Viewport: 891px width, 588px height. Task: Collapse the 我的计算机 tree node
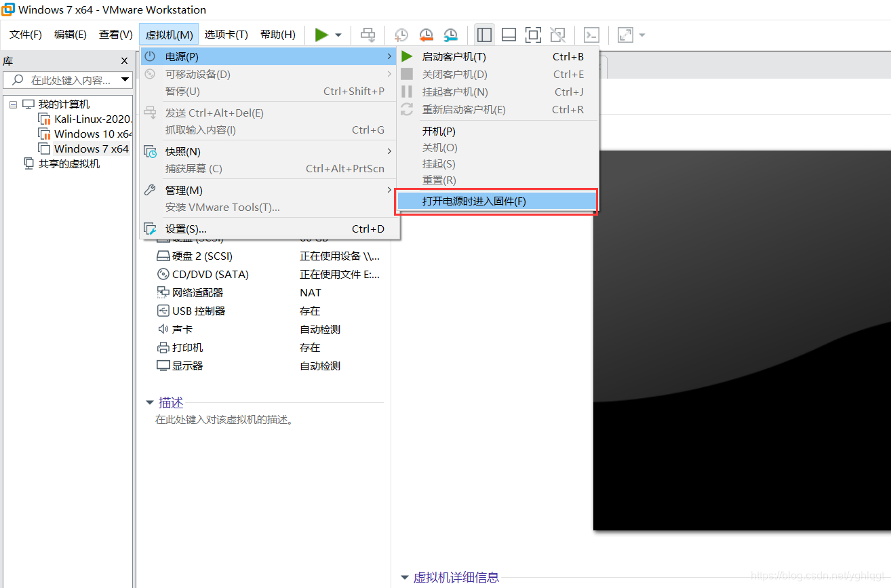(13, 104)
